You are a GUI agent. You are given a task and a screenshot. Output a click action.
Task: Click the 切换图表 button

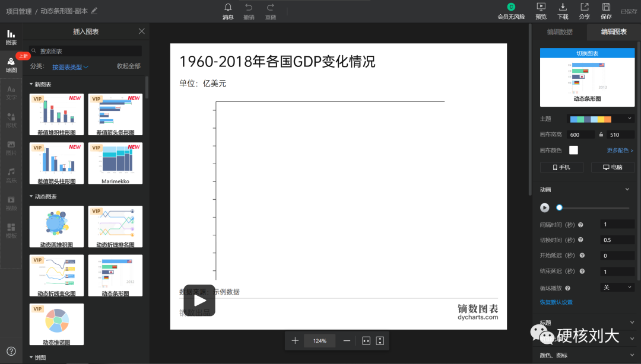point(587,53)
